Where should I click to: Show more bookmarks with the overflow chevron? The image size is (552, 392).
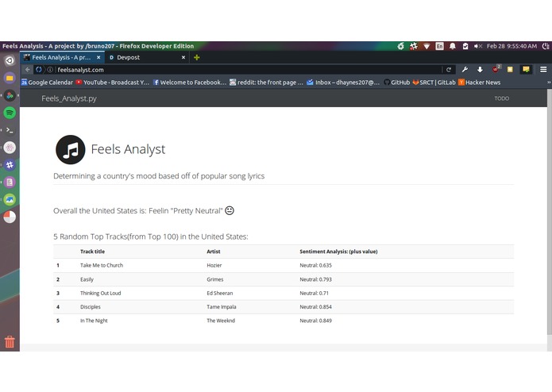pos(549,83)
